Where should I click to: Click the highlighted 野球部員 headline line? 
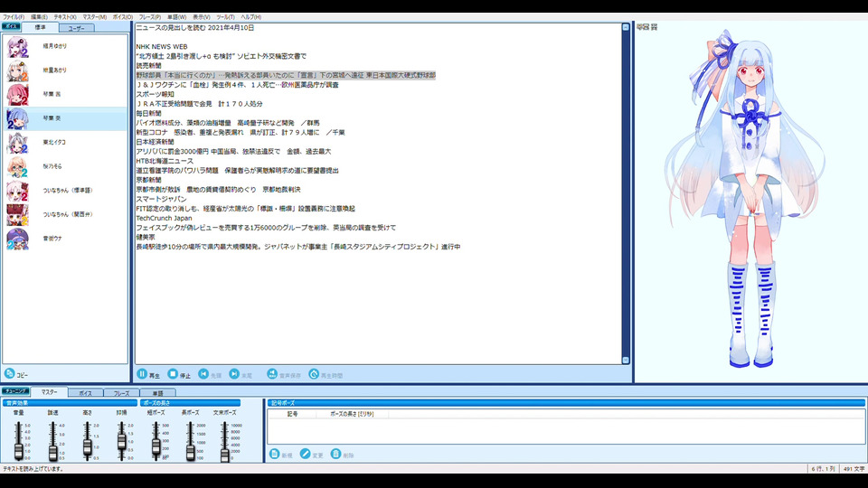[x=286, y=75]
